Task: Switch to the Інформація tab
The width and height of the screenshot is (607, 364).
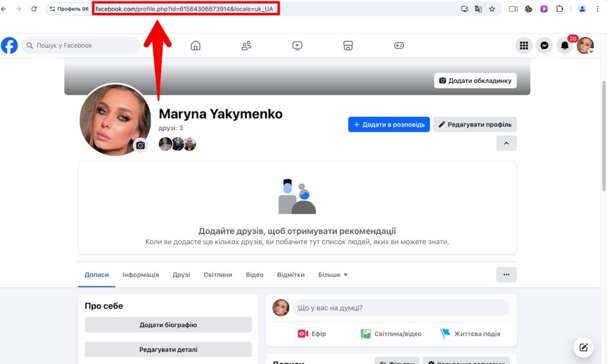Action: (x=140, y=274)
